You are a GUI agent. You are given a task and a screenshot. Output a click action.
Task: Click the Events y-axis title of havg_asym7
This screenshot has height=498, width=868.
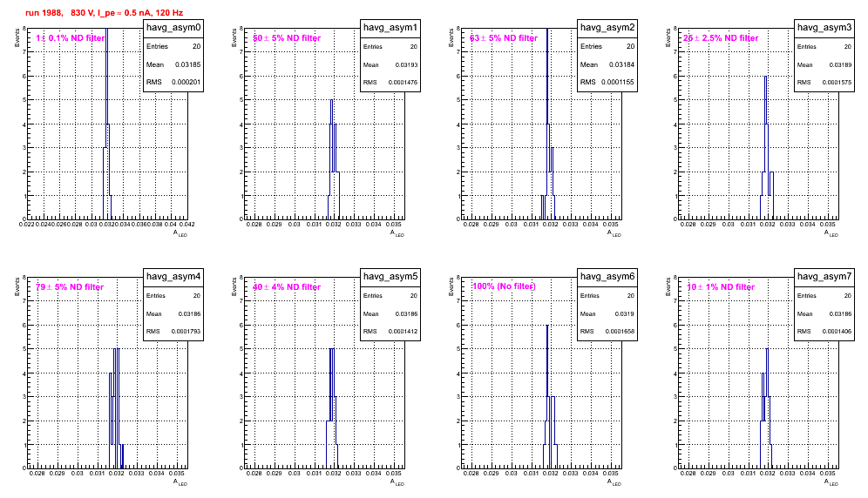coord(668,286)
